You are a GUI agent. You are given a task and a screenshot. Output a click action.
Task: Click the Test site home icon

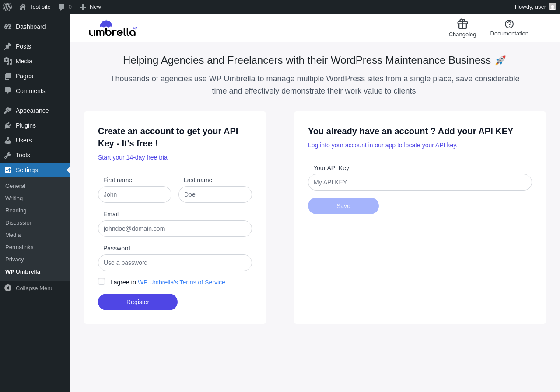(x=23, y=7)
